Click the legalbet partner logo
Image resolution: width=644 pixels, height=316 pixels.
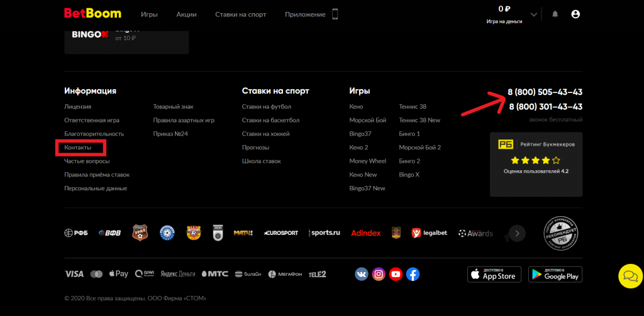pos(429,233)
